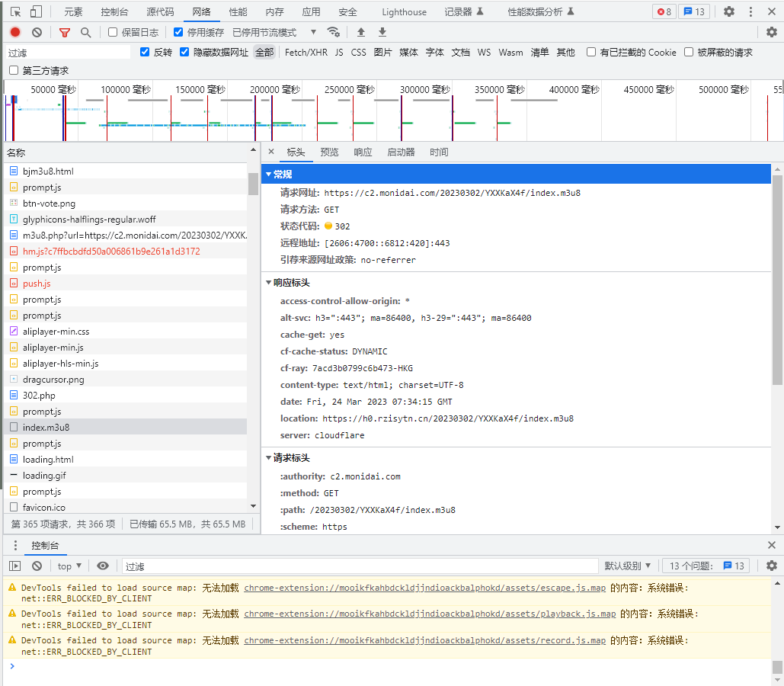This screenshot has width=784, height=686.
Task: Focus the console 过滤 filter input
Action: point(360,566)
